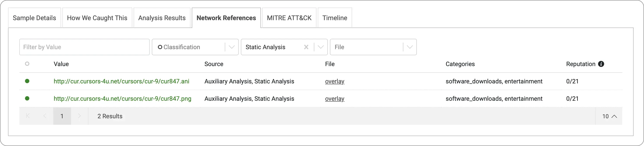Viewport: 644px width, 146px height.
Task: Open the MITRE ATT&CK tab
Action: pos(289,18)
